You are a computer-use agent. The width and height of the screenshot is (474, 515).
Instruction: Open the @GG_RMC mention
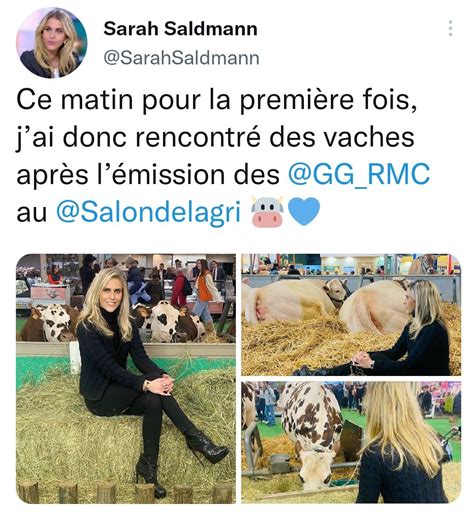point(359,174)
